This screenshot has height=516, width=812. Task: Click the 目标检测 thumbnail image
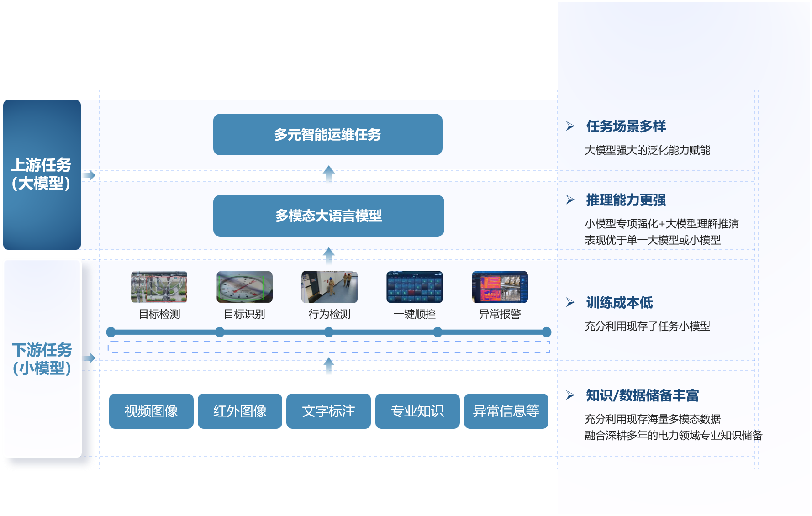(159, 287)
